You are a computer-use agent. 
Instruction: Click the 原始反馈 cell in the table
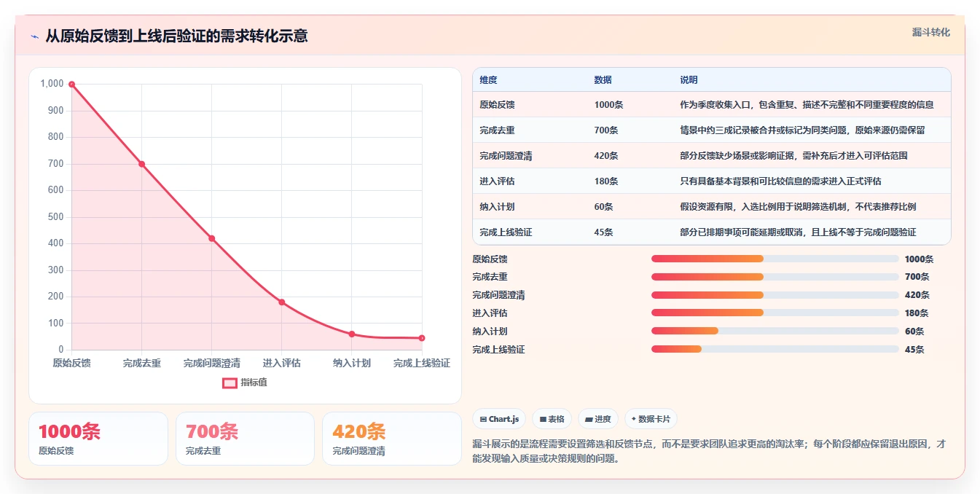tap(497, 105)
